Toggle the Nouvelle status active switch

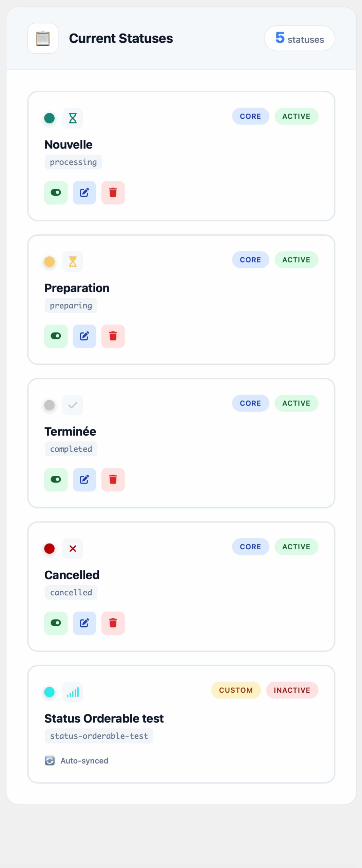[x=56, y=193]
